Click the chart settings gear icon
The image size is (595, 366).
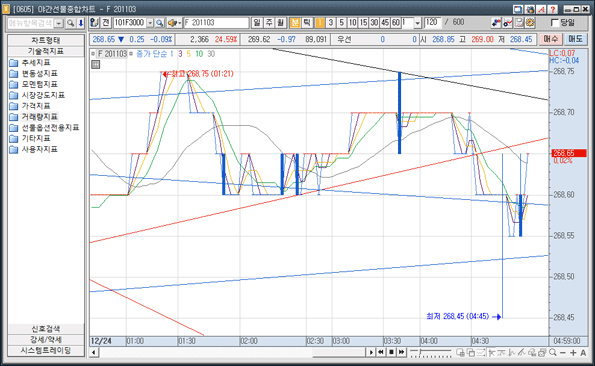[530, 23]
